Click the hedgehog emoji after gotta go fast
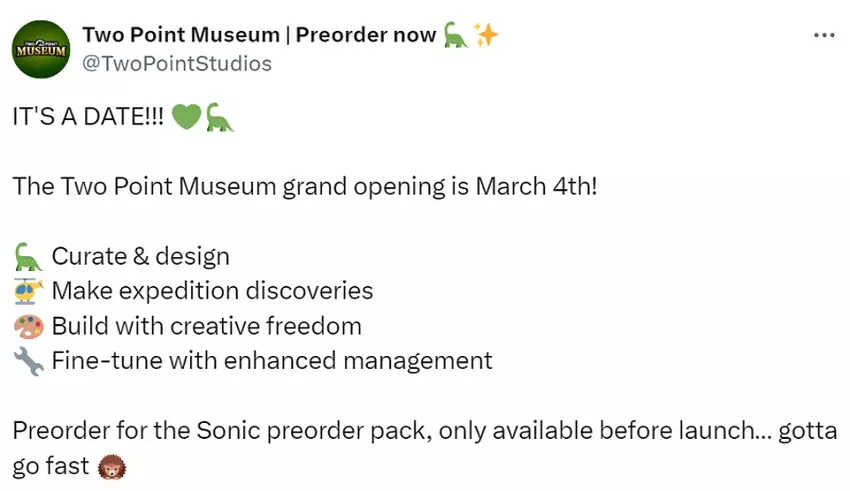Viewport: 850px width, 491px height. click(x=110, y=467)
